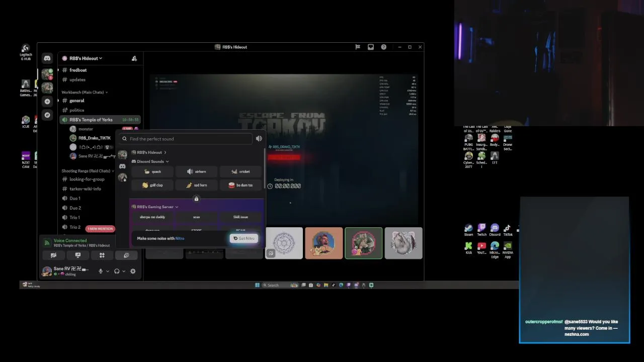
Task: Open Discover servers compass icon
Action: (47, 115)
